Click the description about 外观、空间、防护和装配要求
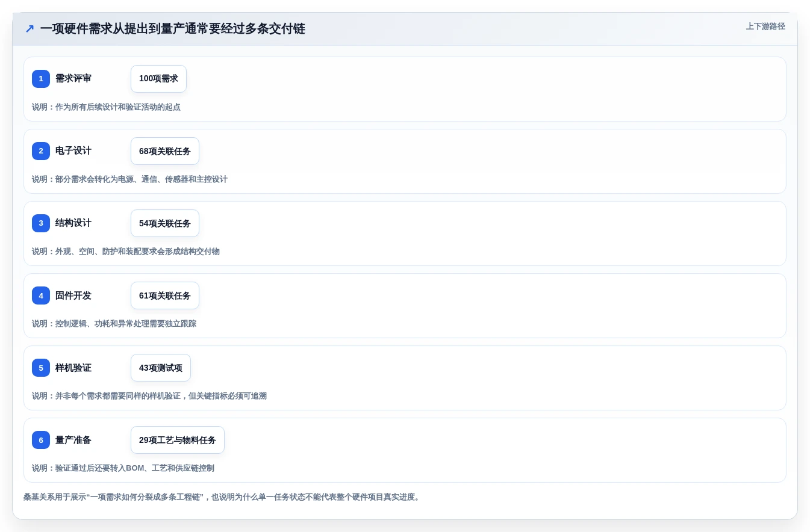The height and width of the screenshot is (532, 810). (x=126, y=252)
